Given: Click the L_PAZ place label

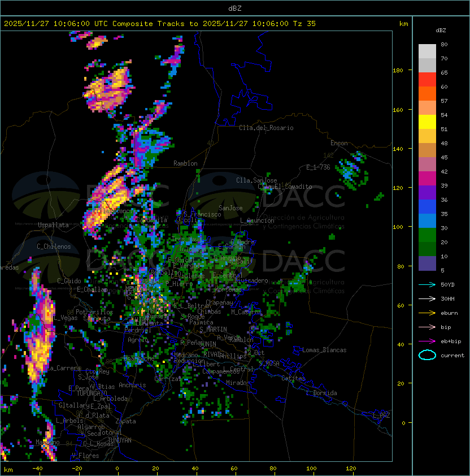Looking at the screenshot, I should 381,415.
